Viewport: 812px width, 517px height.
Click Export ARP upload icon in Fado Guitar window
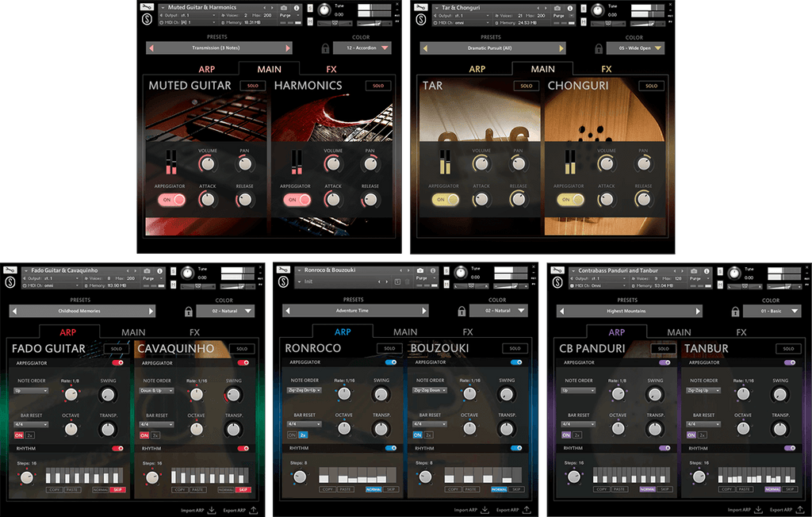coord(253,510)
